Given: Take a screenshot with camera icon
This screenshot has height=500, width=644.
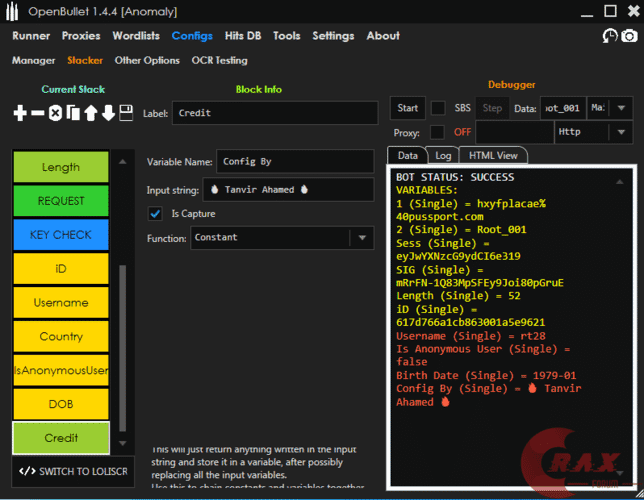Looking at the screenshot, I should [x=629, y=36].
